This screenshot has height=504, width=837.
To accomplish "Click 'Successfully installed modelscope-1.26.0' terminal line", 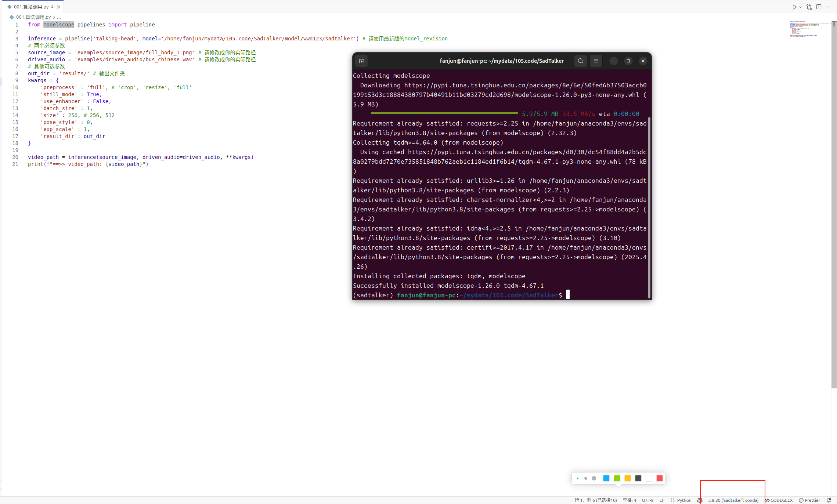I will click(448, 286).
